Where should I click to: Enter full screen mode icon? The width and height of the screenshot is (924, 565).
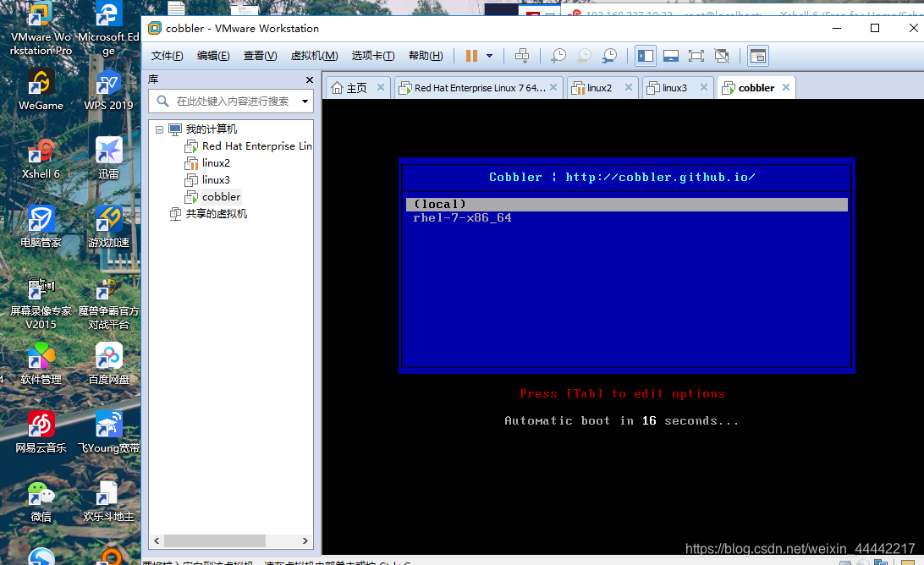696,56
